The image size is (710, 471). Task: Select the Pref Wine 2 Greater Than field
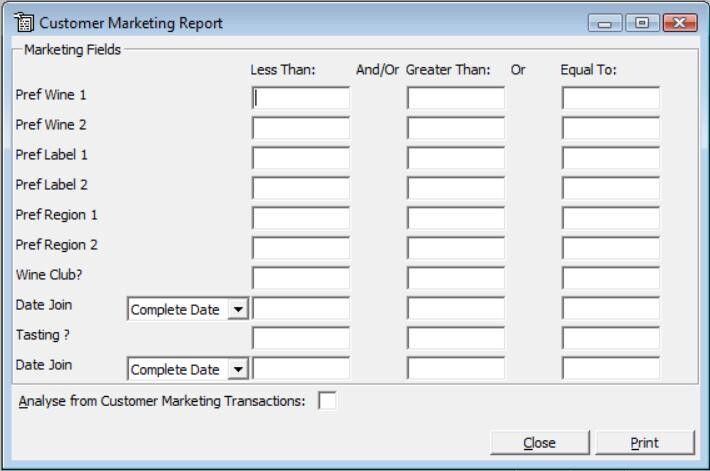click(456, 128)
